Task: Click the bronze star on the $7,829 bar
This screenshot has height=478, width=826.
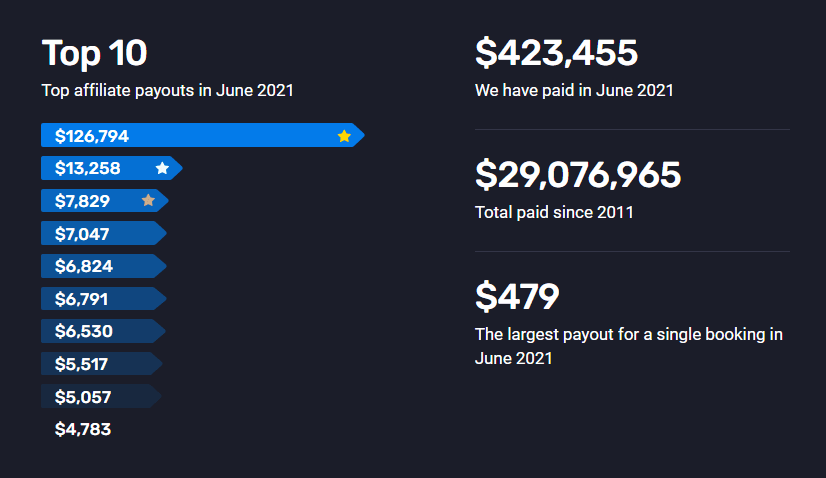Action: 148,200
